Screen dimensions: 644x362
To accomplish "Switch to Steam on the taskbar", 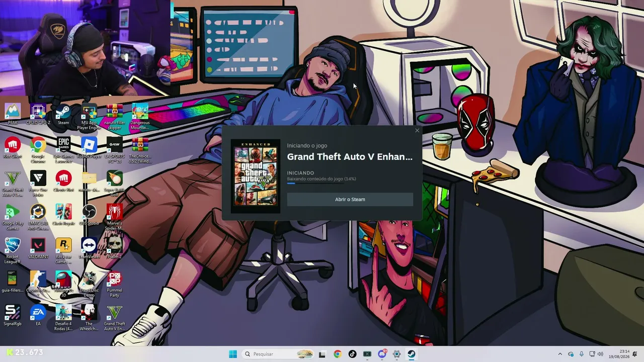I will [x=412, y=354].
